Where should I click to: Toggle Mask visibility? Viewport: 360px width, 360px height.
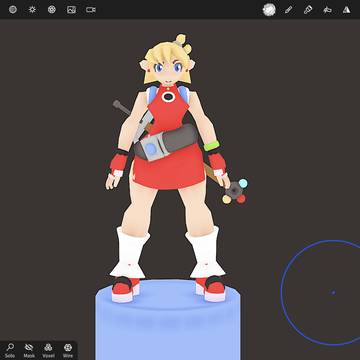tap(29, 350)
